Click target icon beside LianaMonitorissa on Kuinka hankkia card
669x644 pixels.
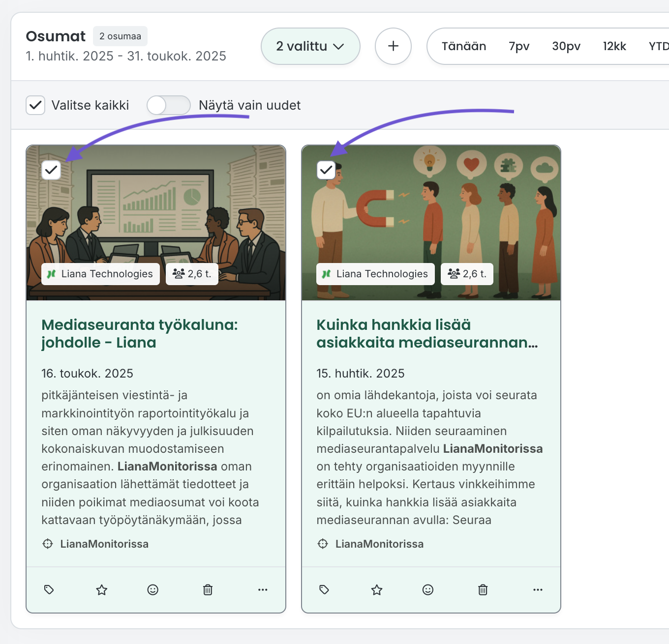pyautogui.click(x=323, y=544)
